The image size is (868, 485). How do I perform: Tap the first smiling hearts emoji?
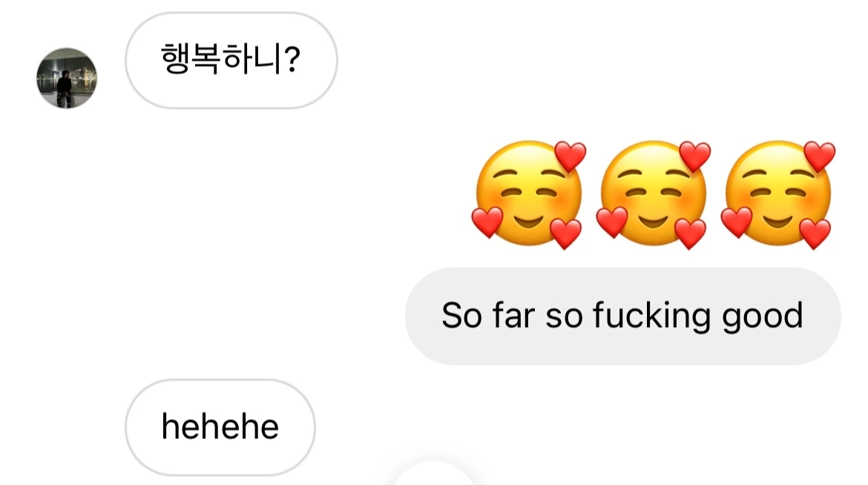pyautogui.click(x=529, y=195)
